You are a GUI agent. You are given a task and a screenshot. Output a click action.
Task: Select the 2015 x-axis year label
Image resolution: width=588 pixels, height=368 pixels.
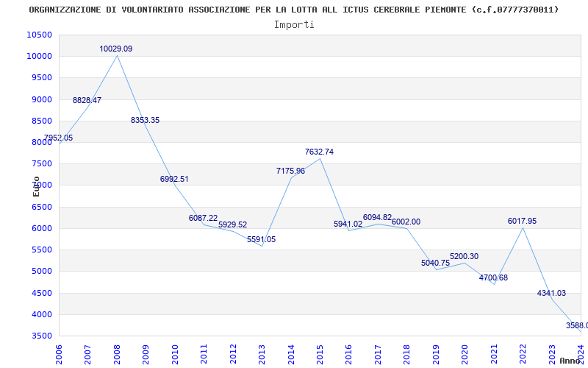click(x=320, y=354)
